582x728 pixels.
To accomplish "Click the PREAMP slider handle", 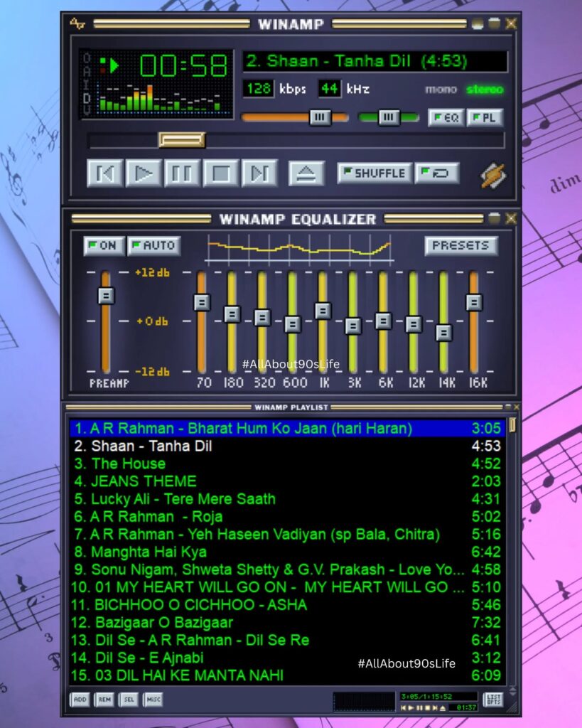I will coord(106,296).
